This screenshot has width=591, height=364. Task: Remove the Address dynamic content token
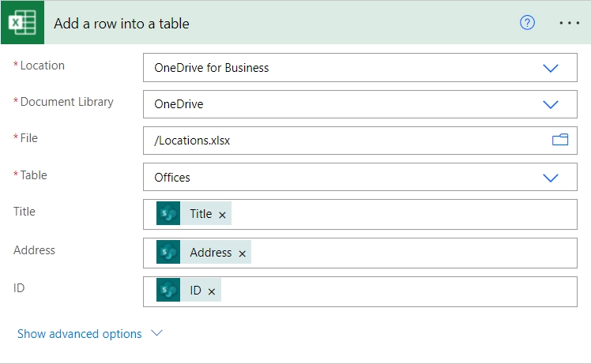[242, 253]
